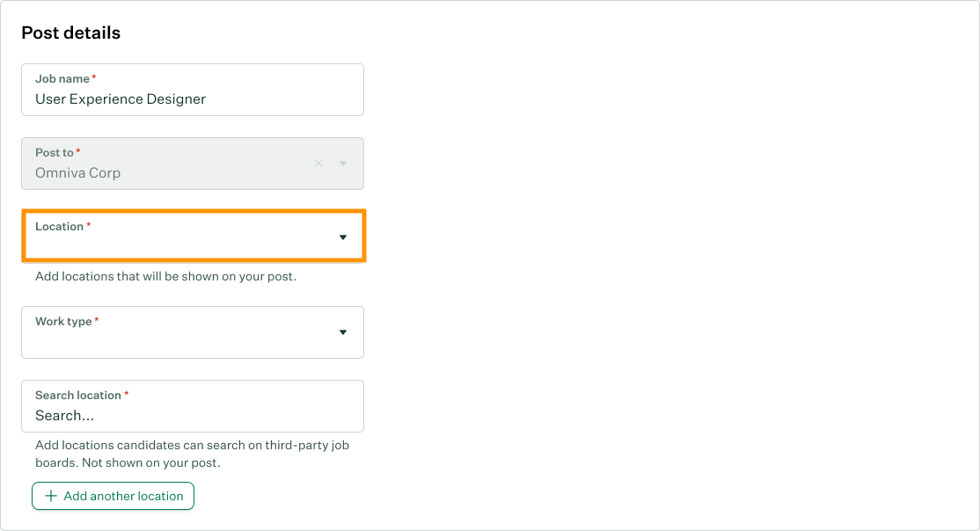Click the plus icon beside Add another location
This screenshot has height=531, width=980.
coord(51,496)
